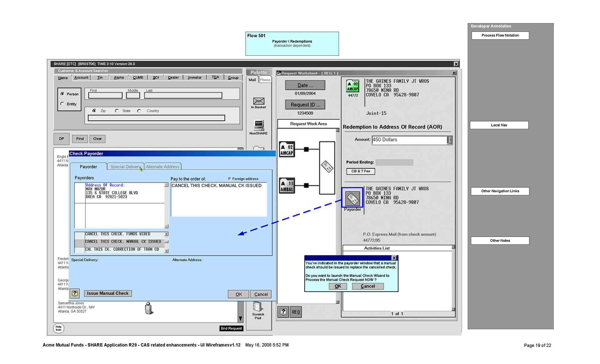
Task: Open the Alternate Address tab
Action: point(162,167)
